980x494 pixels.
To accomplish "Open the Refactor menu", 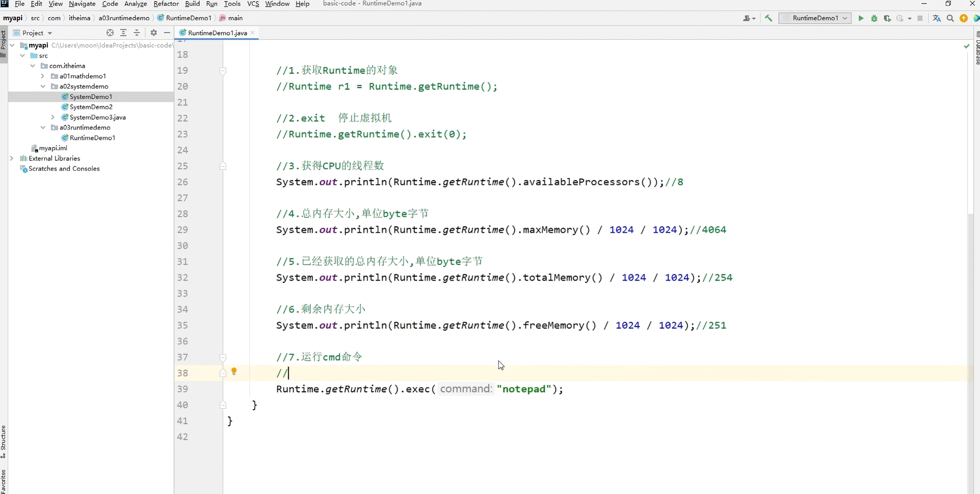I will [x=166, y=4].
